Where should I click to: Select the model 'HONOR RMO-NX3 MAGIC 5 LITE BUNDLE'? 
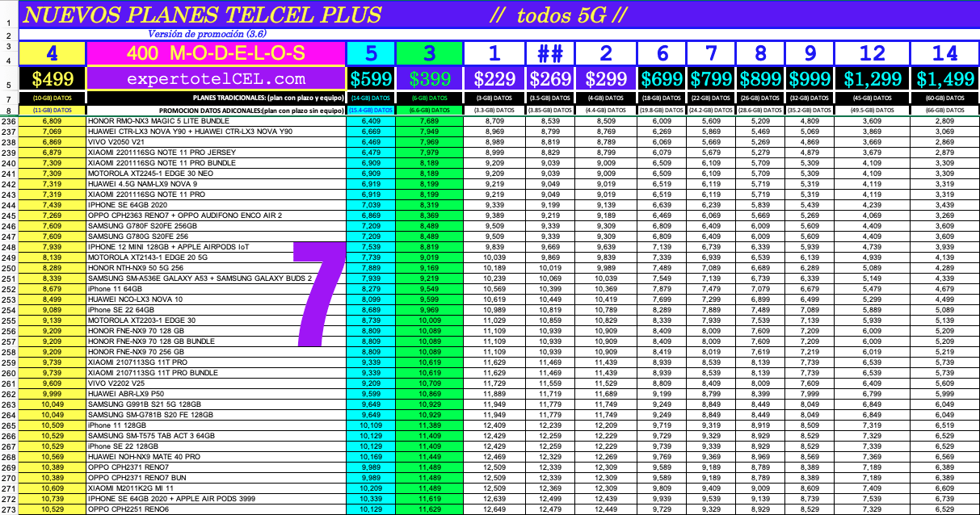pyautogui.click(x=216, y=121)
